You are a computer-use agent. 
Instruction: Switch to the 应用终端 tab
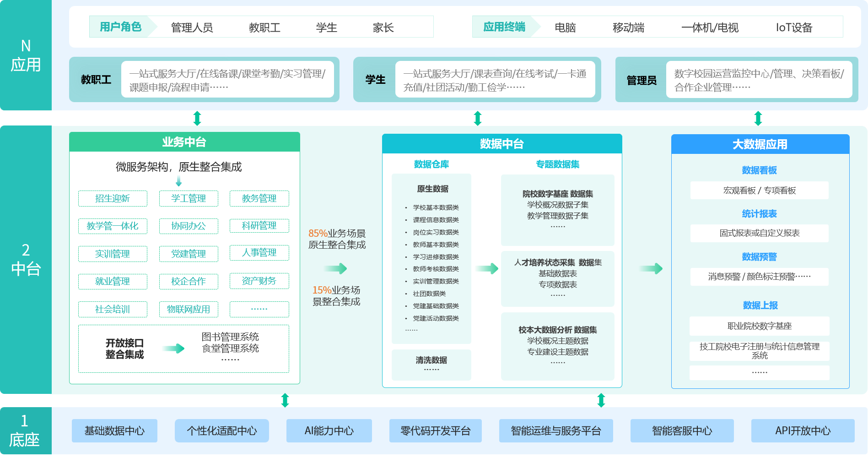pyautogui.click(x=503, y=27)
